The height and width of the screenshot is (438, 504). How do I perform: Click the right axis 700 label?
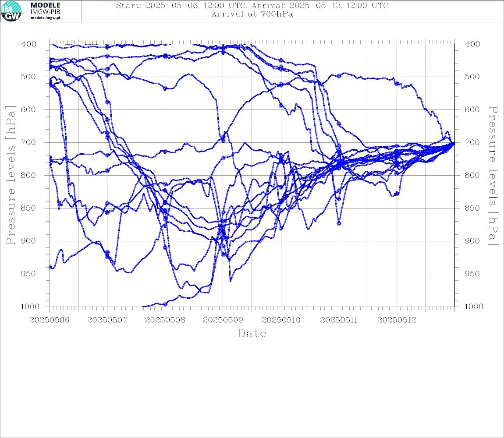[x=472, y=142]
